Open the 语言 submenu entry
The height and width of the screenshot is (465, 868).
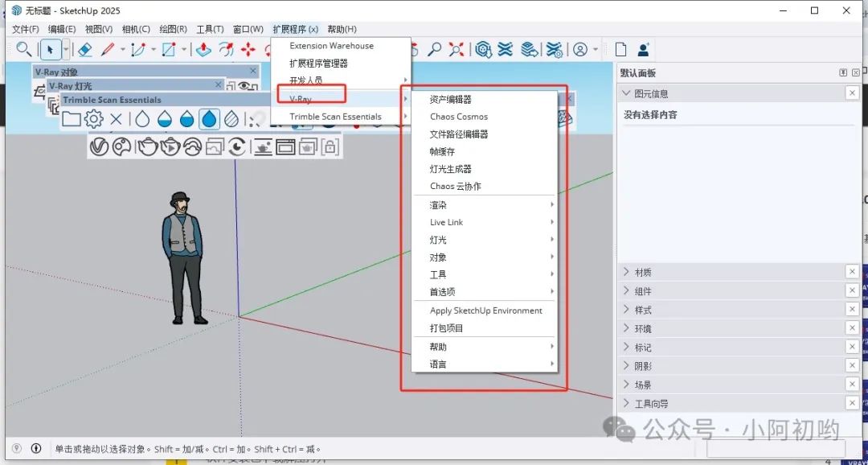485,364
